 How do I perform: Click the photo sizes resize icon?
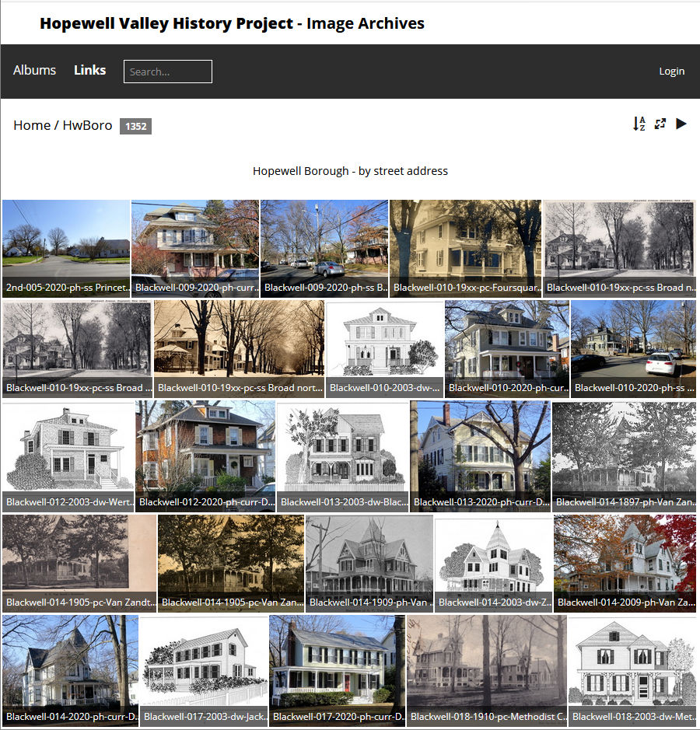coord(660,124)
